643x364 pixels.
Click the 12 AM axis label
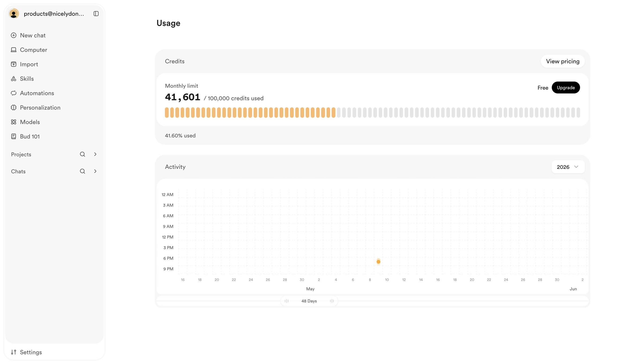tap(167, 195)
